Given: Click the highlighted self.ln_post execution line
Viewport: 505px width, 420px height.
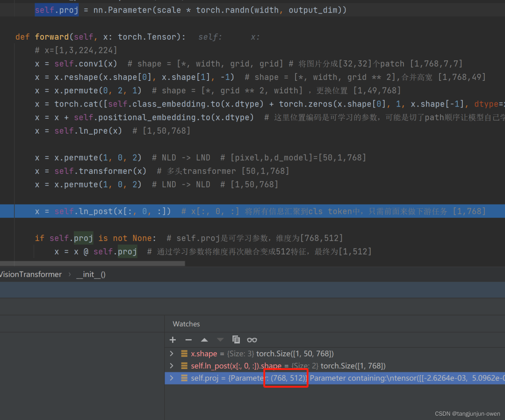Looking at the screenshot, I should [252, 211].
